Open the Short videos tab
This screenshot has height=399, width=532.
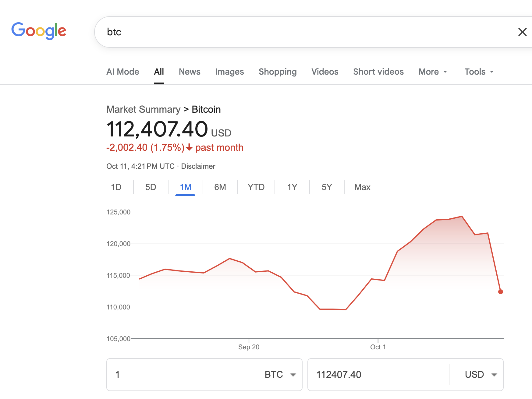[x=378, y=72]
